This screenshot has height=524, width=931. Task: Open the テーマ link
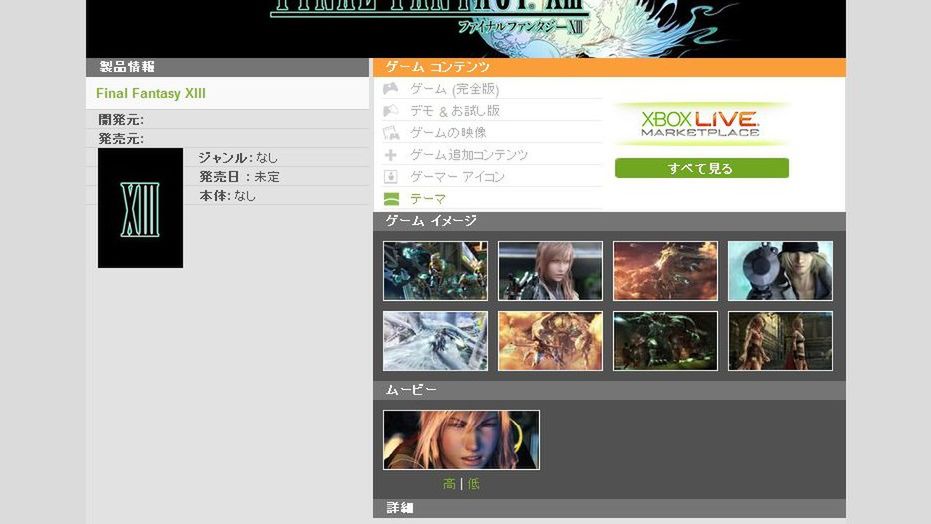428,199
